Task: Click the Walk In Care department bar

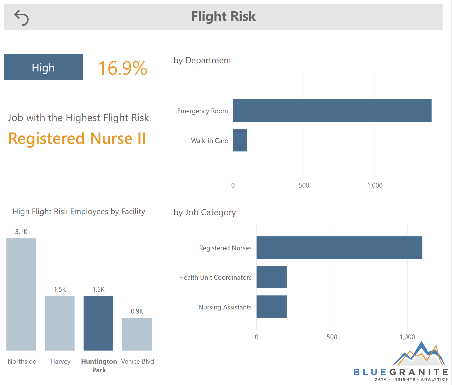Action: [240, 140]
